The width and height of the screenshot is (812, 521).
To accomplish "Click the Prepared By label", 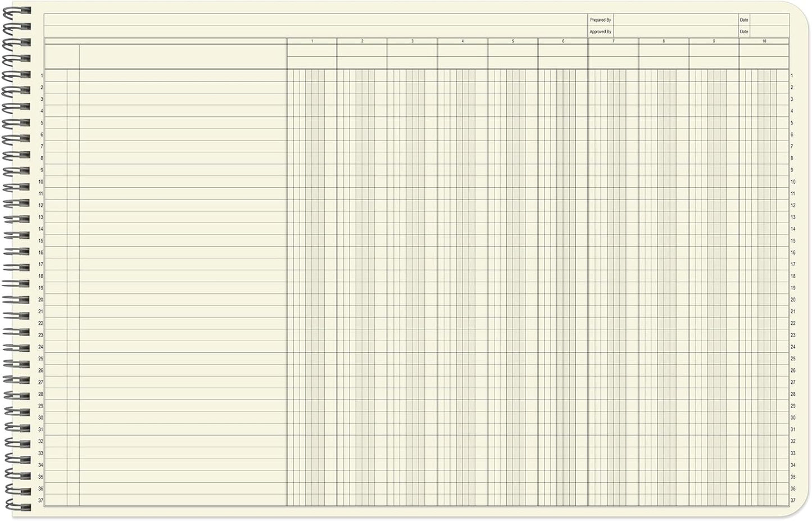I will click(x=600, y=19).
